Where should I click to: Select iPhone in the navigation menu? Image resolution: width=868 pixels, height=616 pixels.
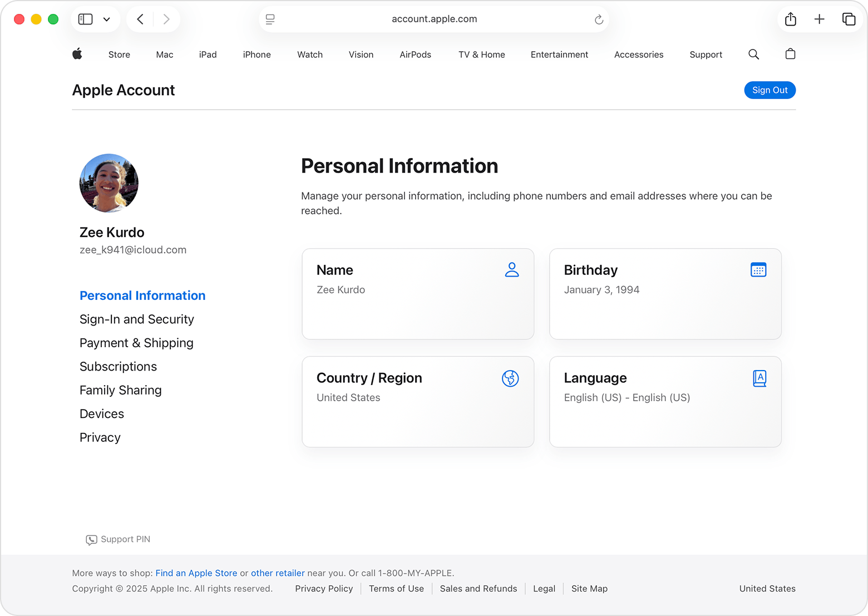click(257, 54)
